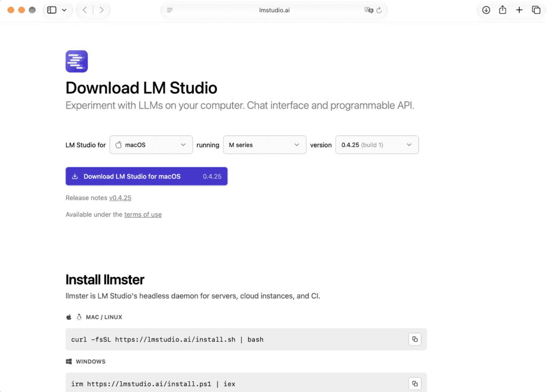
Task: Open the terms of use link
Action: (x=143, y=215)
